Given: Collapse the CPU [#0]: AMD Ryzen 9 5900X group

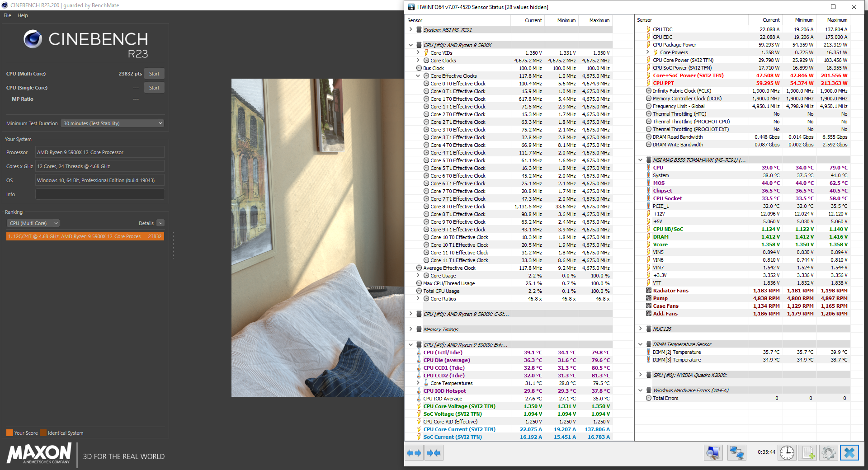Looking at the screenshot, I should pyautogui.click(x=410, y=45).
